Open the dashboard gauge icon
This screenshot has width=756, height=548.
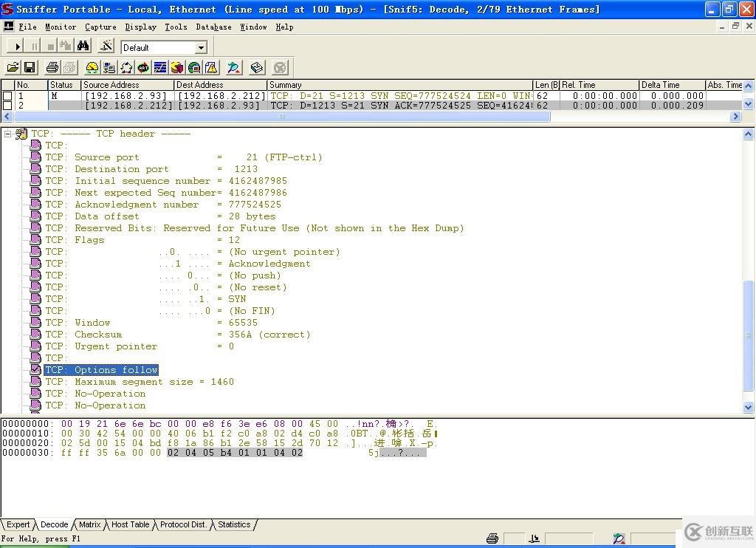point(92,67)
